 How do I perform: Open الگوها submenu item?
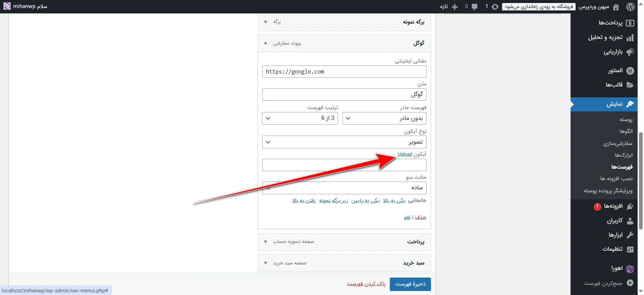(626, 131)
